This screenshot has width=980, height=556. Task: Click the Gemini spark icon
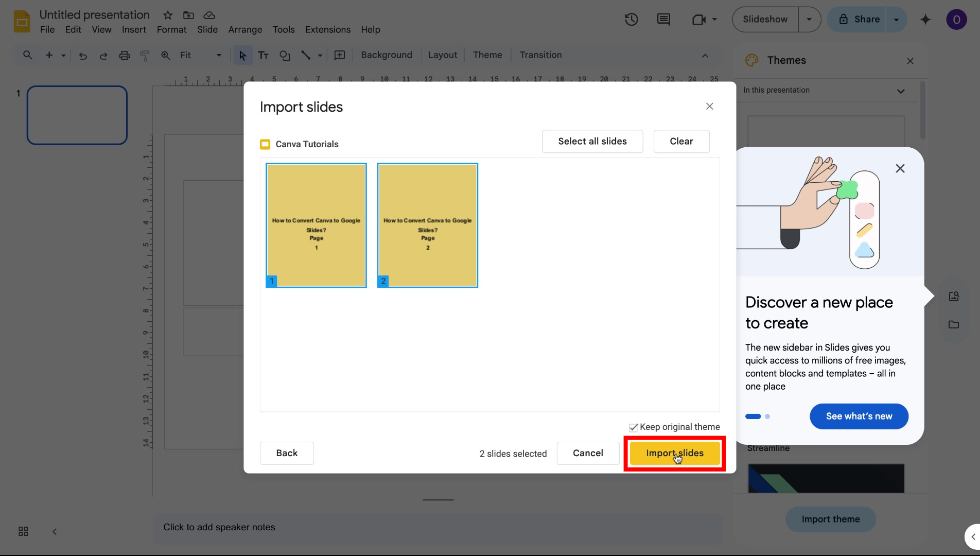coord(925,20)
